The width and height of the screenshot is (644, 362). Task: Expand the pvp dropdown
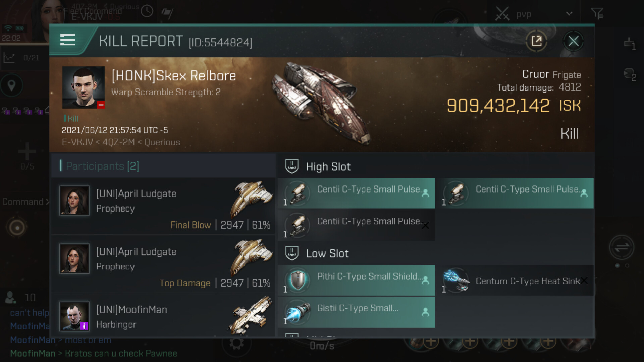click(569, 14)
